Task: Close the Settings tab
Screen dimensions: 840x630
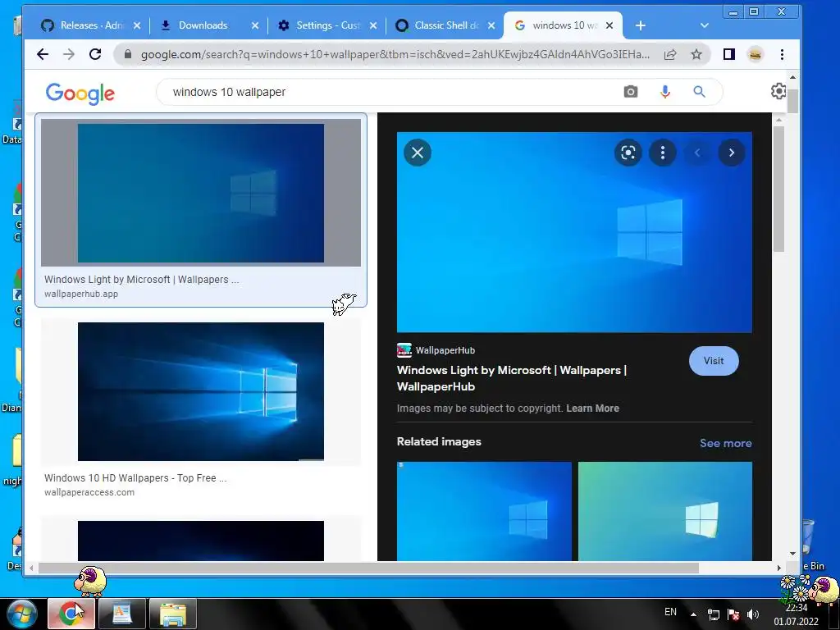Action: click(373, 25)
